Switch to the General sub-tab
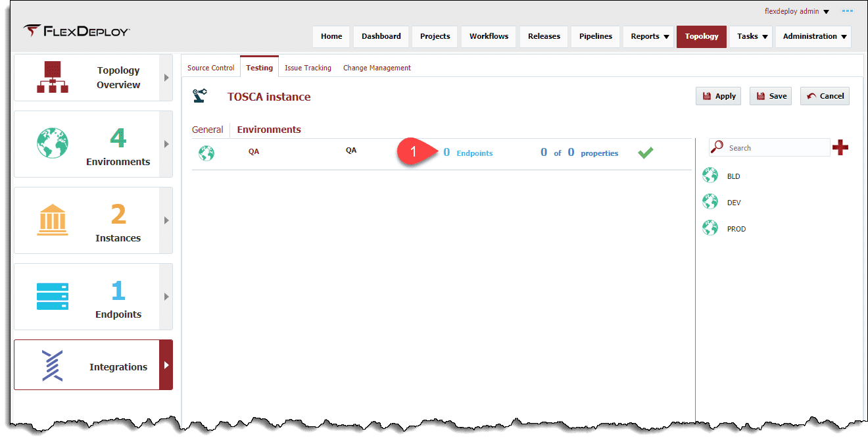868x446 pixels. tap(208, 130)
